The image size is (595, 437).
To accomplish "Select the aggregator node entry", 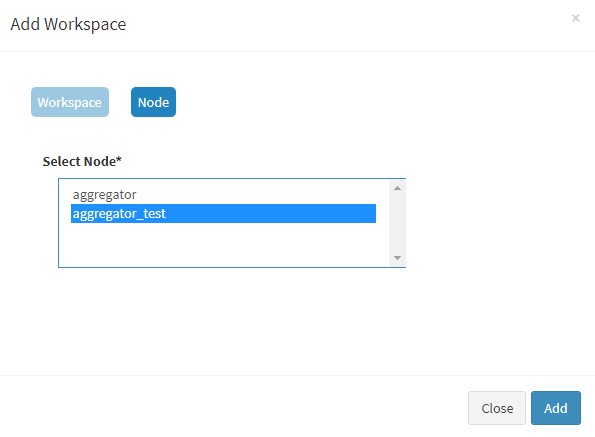I will click(x=223, y=195).
